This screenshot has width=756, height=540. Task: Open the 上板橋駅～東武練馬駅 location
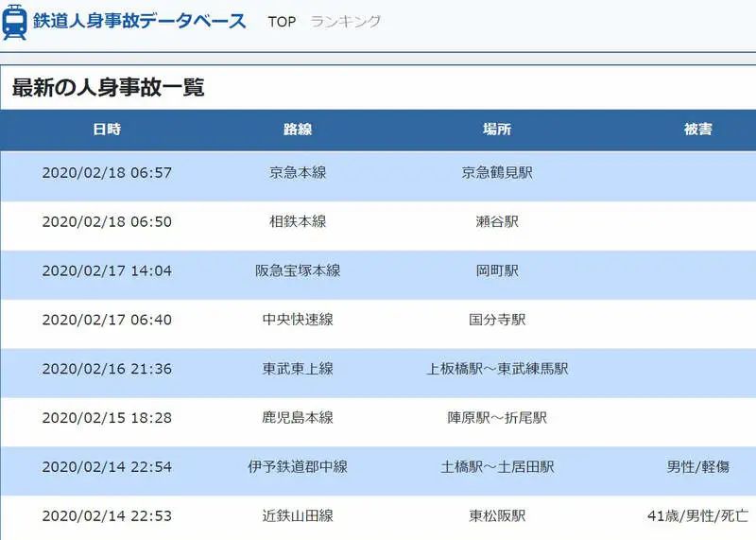497,369
